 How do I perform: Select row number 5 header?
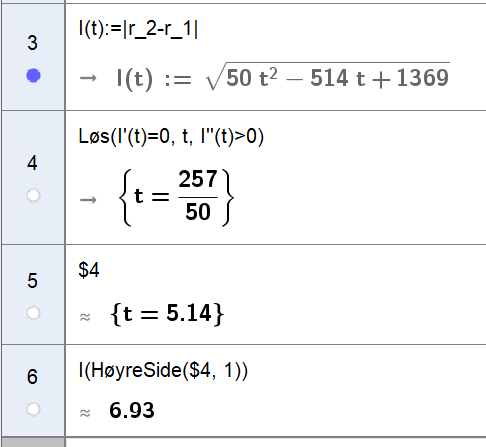[32, 281]
